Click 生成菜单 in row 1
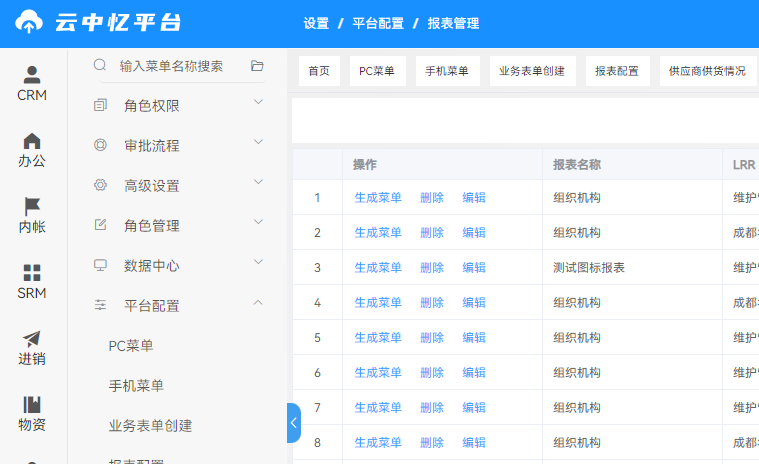The image size is (759, 464). click(378, 197)
